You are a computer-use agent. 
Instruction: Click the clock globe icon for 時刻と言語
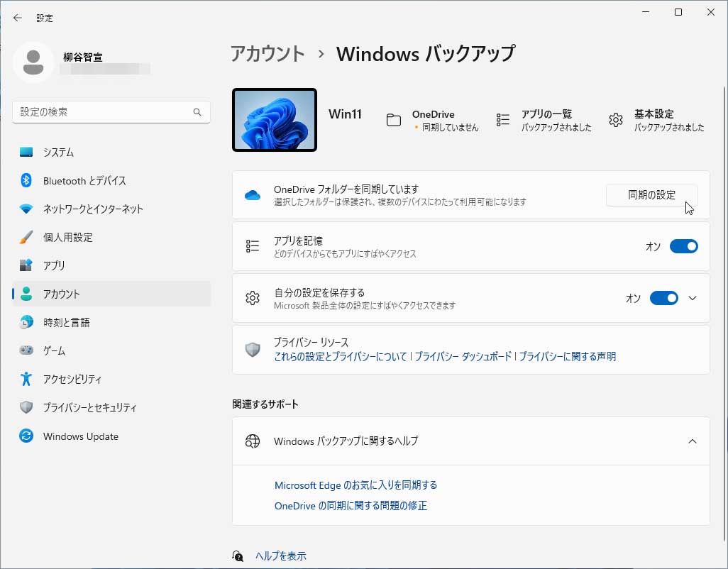point(26,322)
